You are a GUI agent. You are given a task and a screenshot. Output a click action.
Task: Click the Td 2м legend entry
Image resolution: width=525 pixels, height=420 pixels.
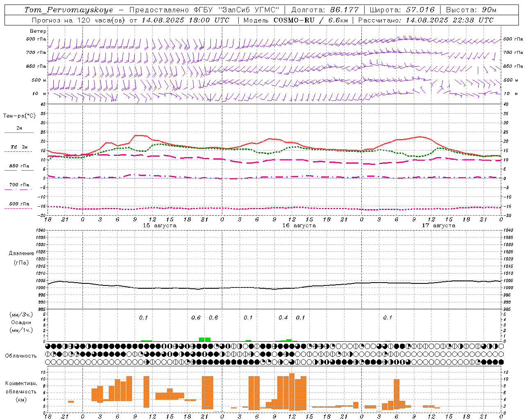19,147
